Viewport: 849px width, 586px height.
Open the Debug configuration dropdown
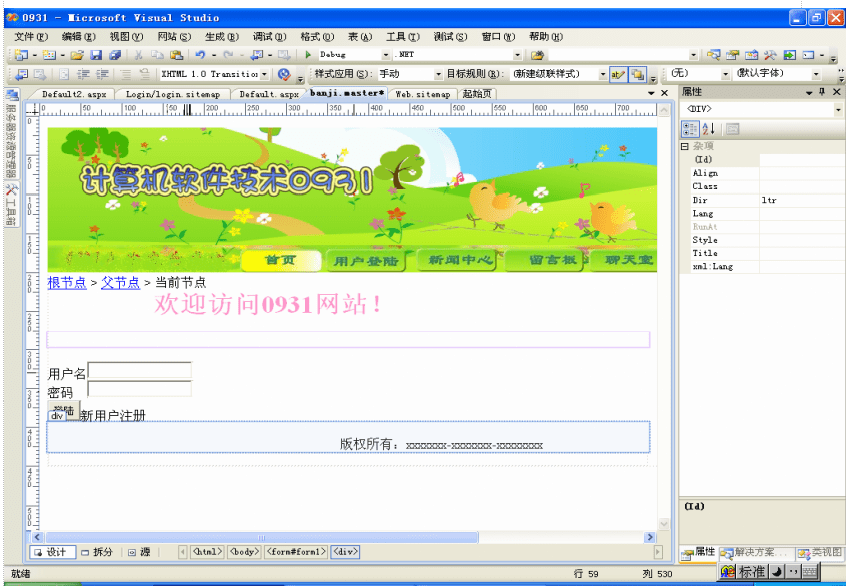(386, 55)
